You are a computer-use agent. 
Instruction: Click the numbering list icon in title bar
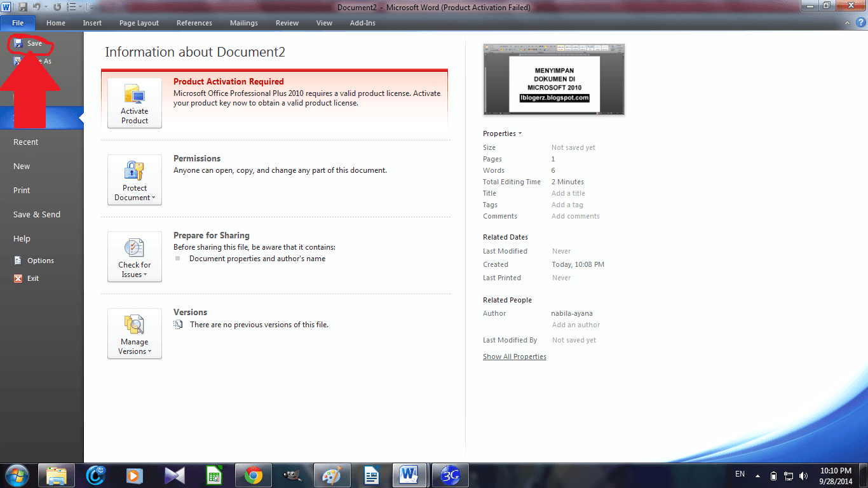71,7
